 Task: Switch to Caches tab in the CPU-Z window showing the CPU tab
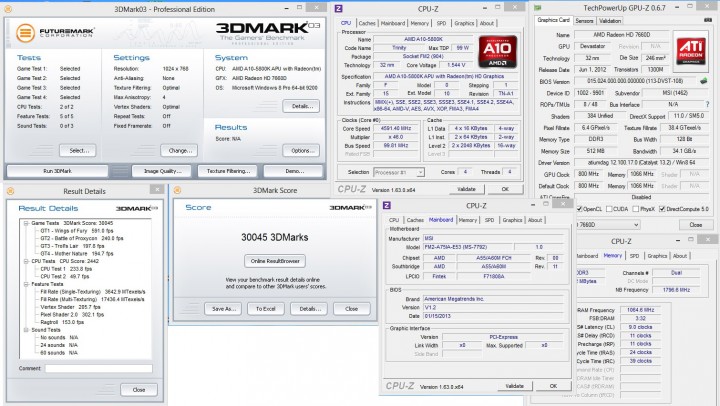[367, 23]
